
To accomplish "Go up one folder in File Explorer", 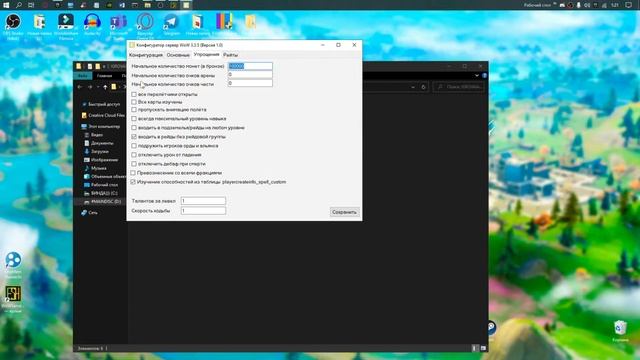I will pos(105,87).
